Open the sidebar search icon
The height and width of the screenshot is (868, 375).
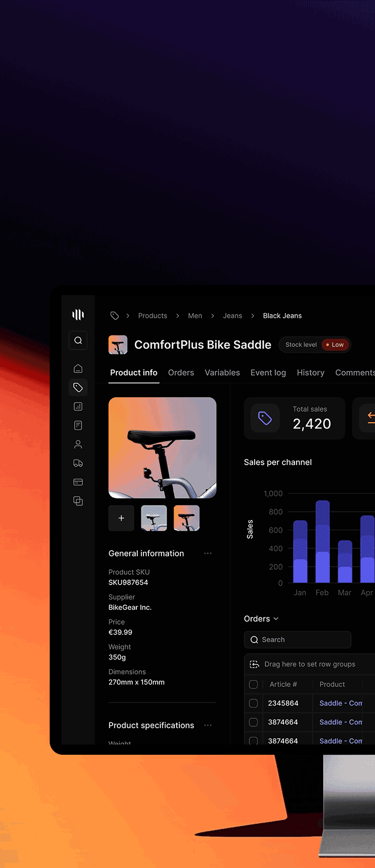78,340
